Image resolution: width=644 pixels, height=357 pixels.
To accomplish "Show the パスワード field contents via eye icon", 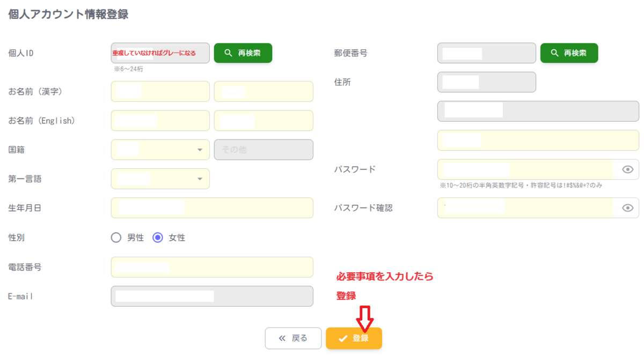I will pos(628,169).
